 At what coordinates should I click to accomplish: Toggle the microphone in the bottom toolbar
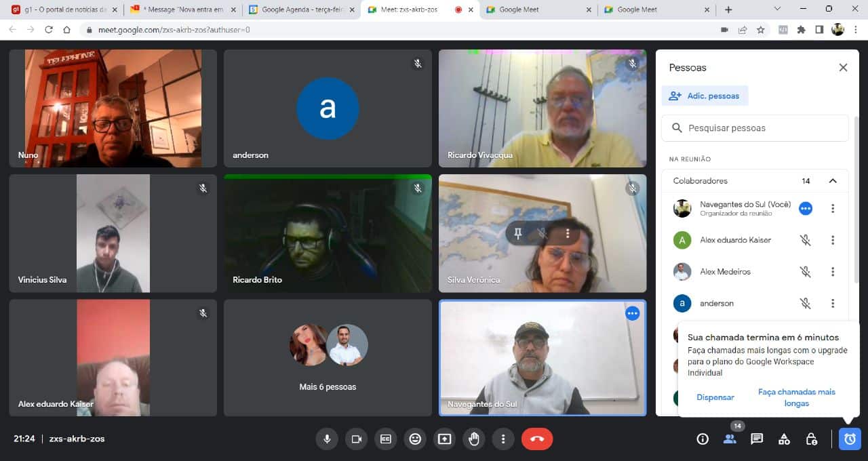[x=327, y=439]
